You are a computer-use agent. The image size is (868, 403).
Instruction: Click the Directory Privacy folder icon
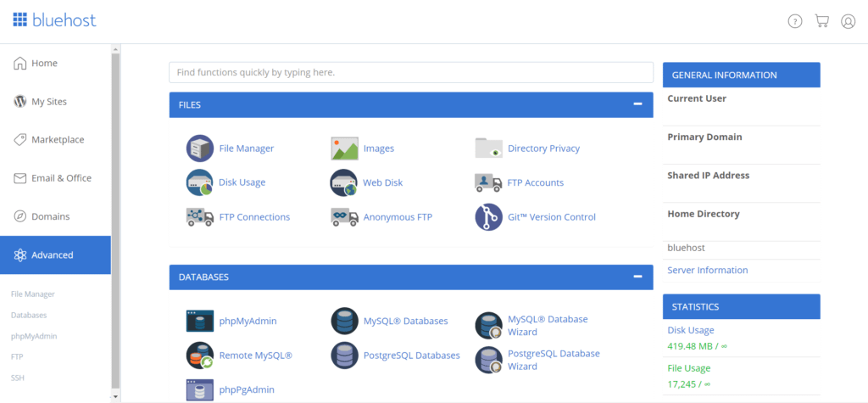click(x=488, y=148)
